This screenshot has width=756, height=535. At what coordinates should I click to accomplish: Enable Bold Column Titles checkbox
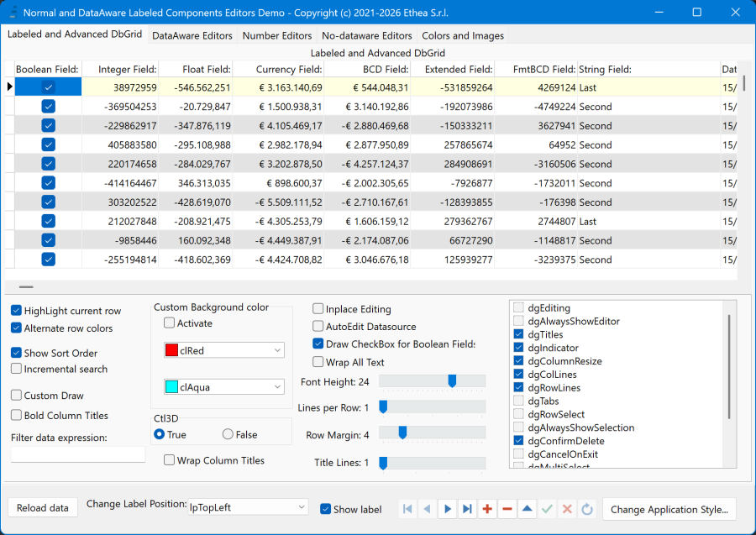tap(17, 415)
